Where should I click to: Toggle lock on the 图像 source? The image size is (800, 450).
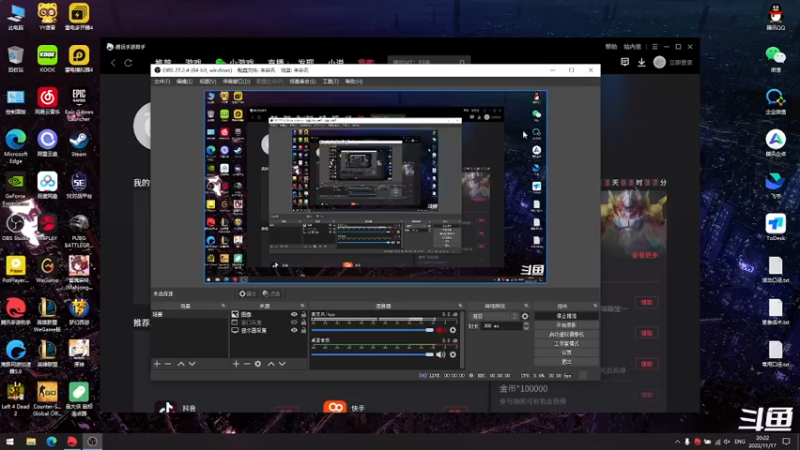coord(304,315)
